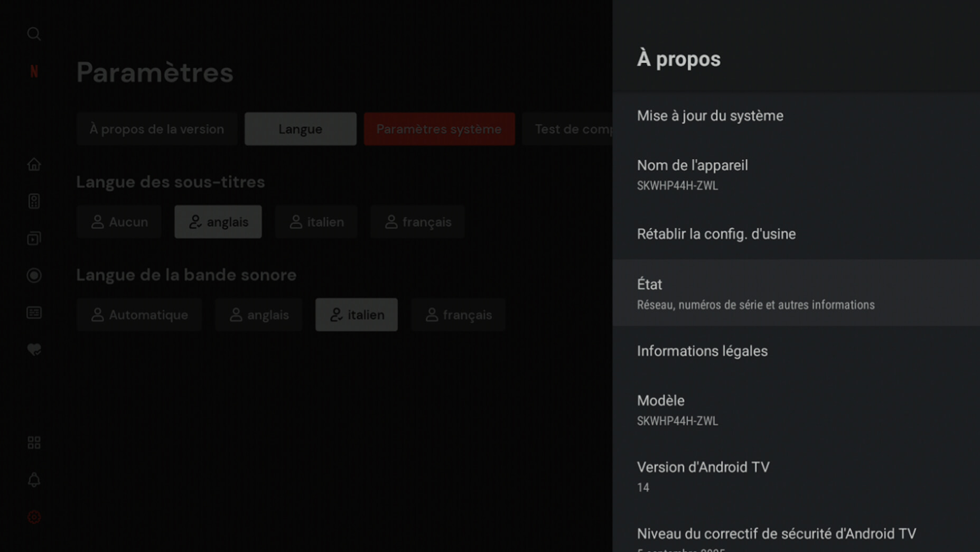Image resolution: width=980 pixels, height=552 pixels.
Task: Open the heart favorites icon in sidebar
Action: tap(34, 349)
